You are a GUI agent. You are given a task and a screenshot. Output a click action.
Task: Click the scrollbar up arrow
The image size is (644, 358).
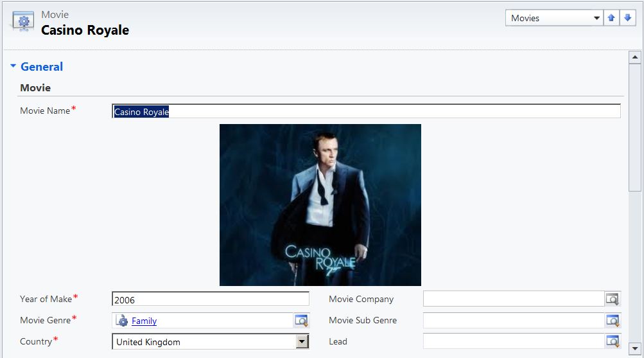pyautogui.click(x=635, y=57)
